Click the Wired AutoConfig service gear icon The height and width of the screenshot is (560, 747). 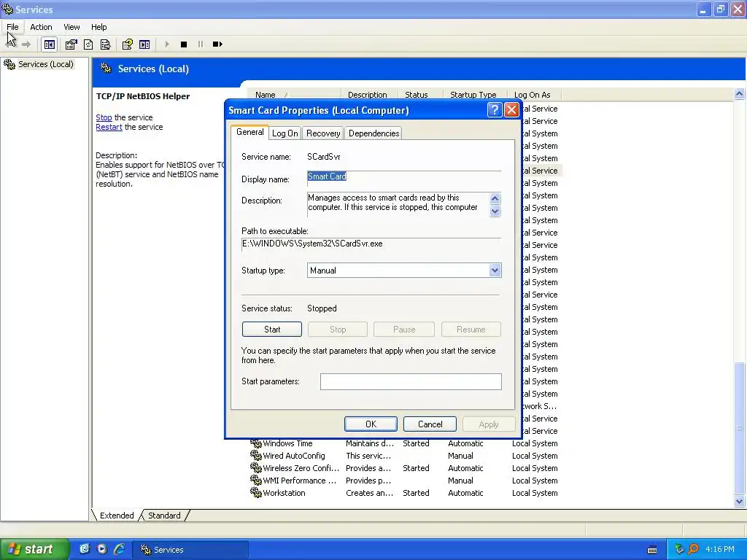point(256,456)
